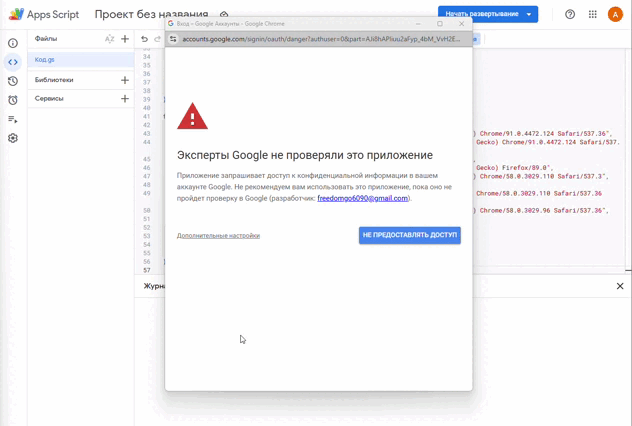Add a service using the plus icon
The width and height of the screenshot is (632, 426).
coord(125,99)
